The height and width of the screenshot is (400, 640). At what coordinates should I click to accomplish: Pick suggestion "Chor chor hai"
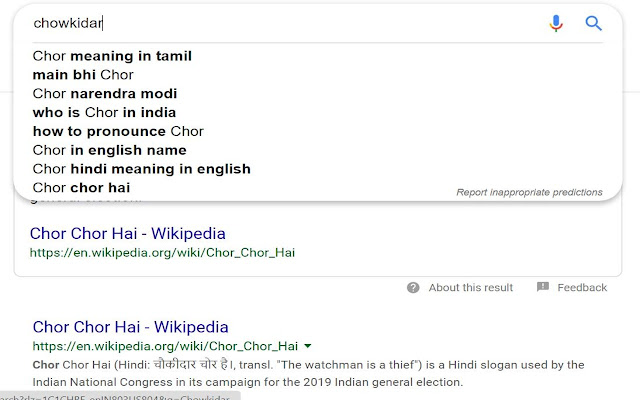point(81,187)
